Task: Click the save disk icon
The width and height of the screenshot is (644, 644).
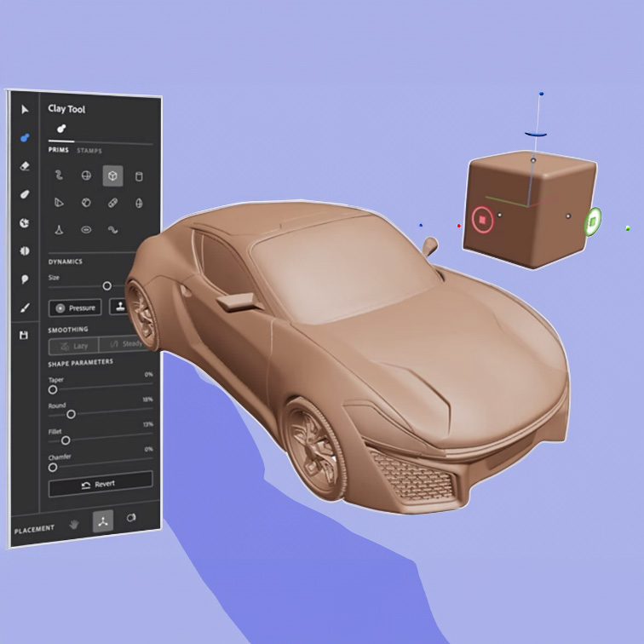Action: (25, 336)
